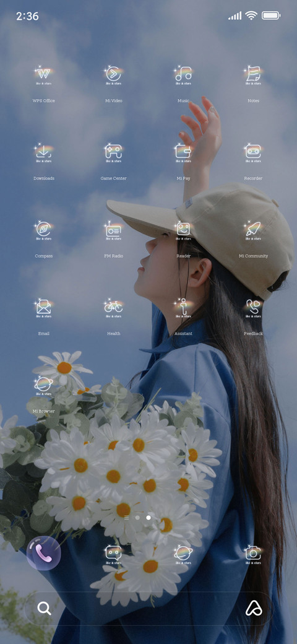The image size is (297, 644).
Task: Tap the magnifier search icon
Action: [x=44, y=608]
